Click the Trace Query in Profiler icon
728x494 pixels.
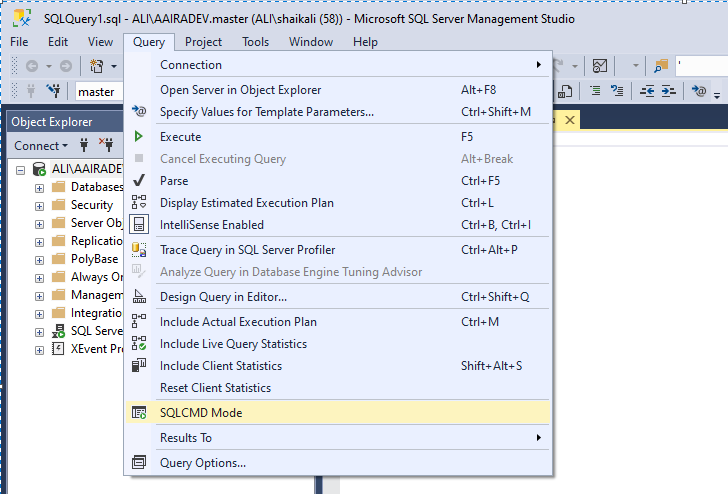pyautogui.click(x=138, y=250)
